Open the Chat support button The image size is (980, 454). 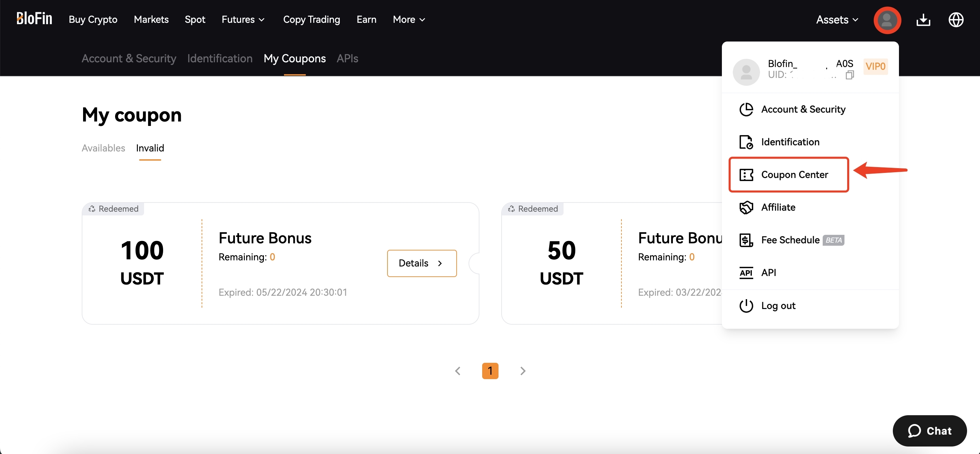pyautogui.click(x=929, y=431)
